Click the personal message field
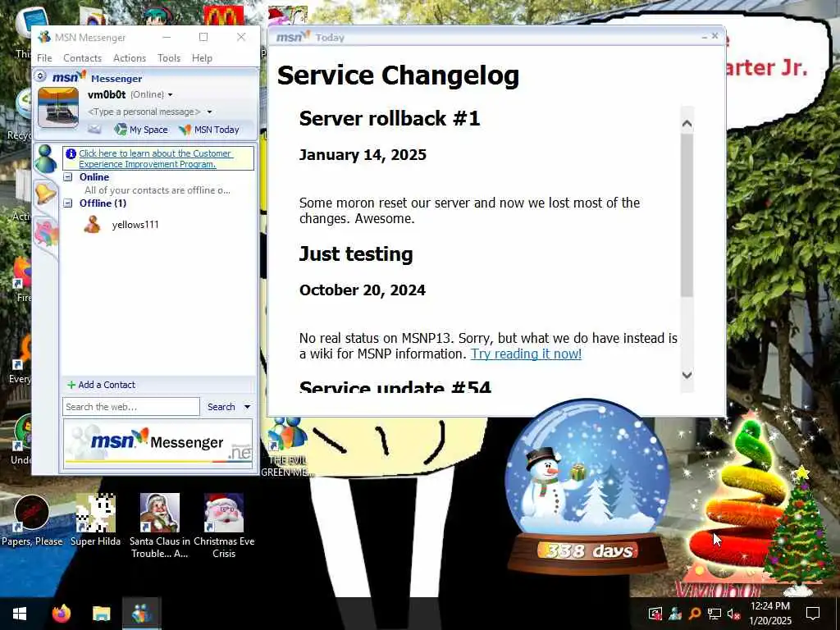The height and width of the screenshot is (630, 840). click(x=144, y=112)
